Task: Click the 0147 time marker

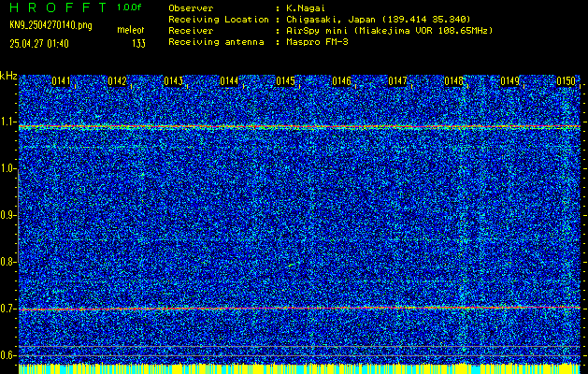Action: (x=397, y=81)
